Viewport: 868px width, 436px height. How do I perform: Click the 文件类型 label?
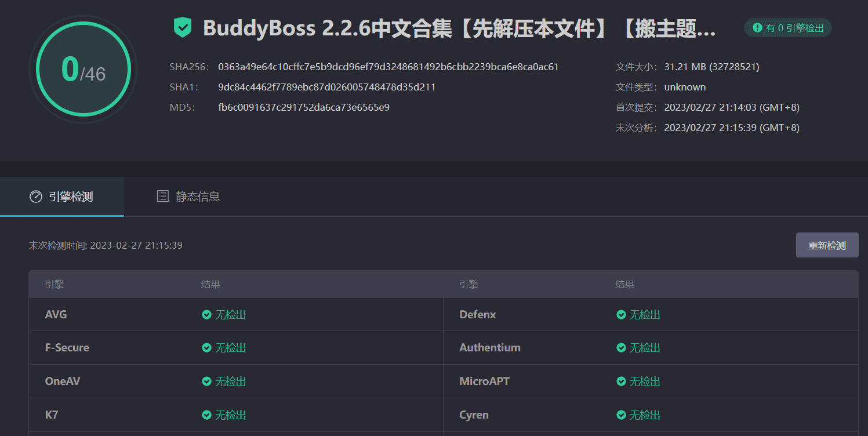point(637,87)
